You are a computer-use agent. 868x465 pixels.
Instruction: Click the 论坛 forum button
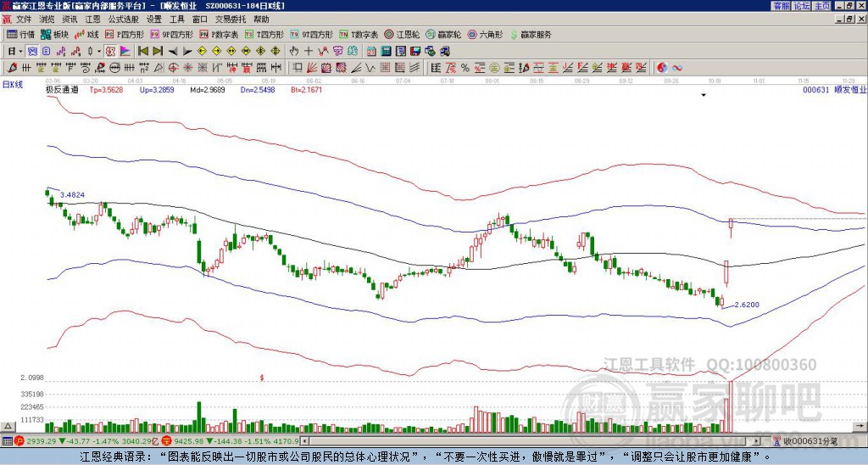click(802, 6)
